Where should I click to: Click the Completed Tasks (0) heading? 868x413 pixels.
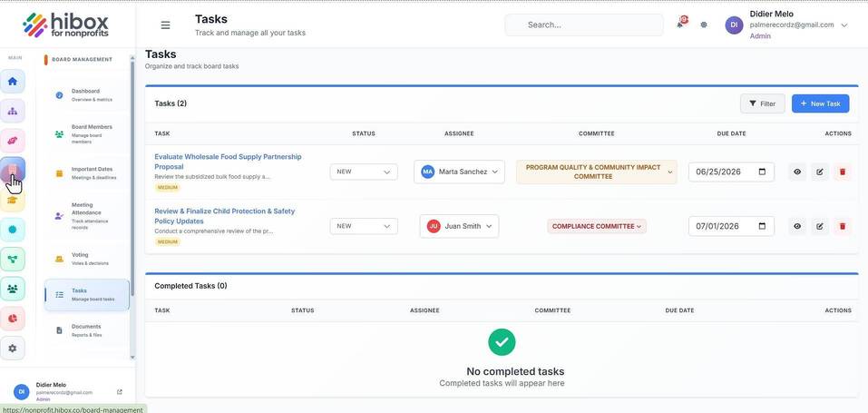pos(190,286)
